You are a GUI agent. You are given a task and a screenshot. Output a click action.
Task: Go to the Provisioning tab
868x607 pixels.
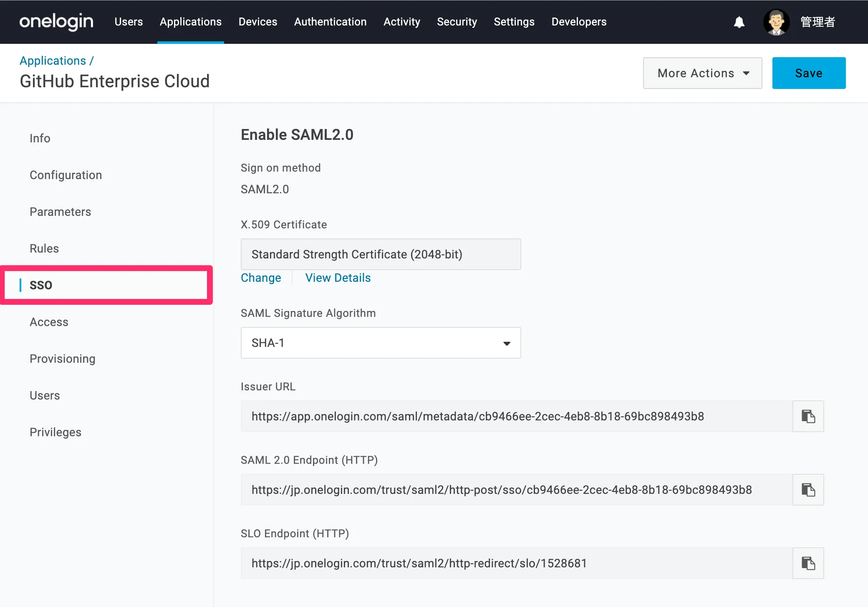pyautogui.click(x=62, y=359)
